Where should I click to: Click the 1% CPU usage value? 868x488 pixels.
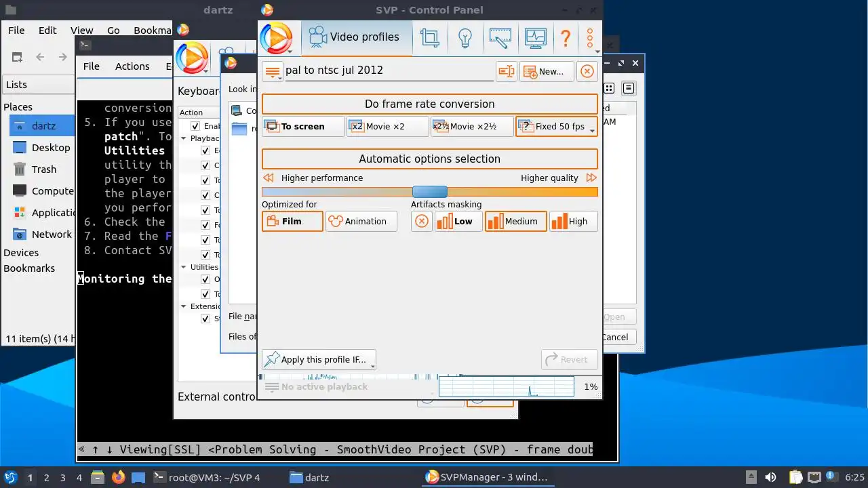click(591, 387)
